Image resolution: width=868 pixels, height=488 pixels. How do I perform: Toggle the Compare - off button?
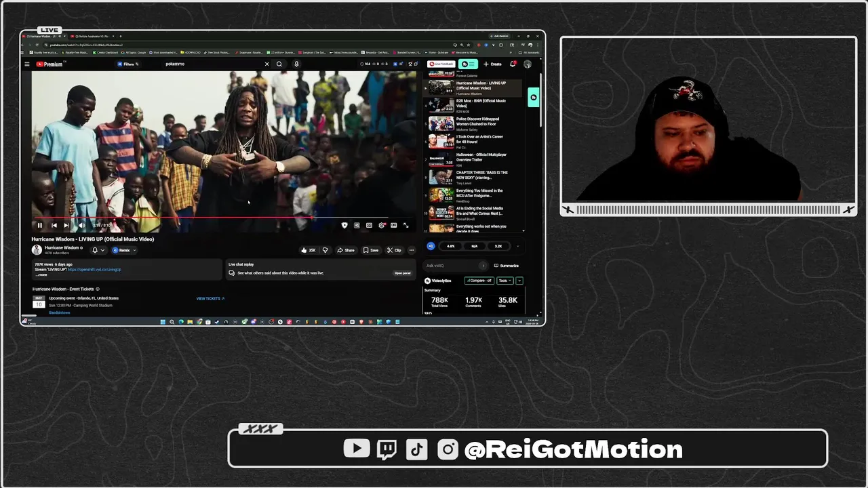click(x=479, y=281)
